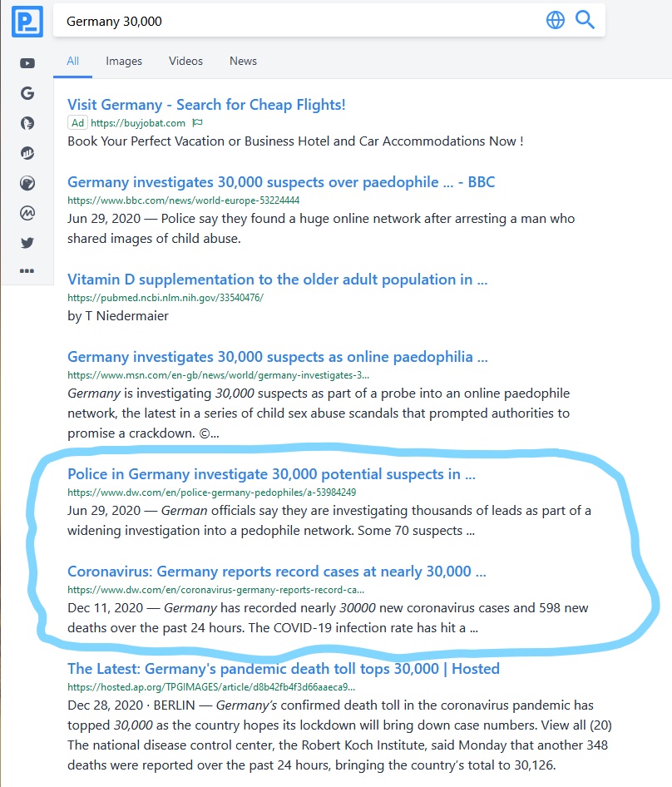
Task: Open the BBC Germany investigates 30,000 suspects link
Action: click(x=281, y=181)
